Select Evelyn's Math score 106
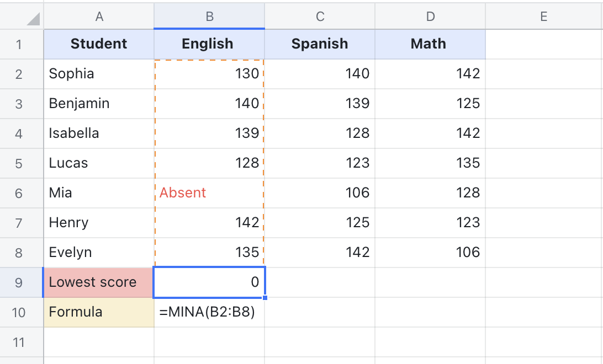 pos(430,253)
